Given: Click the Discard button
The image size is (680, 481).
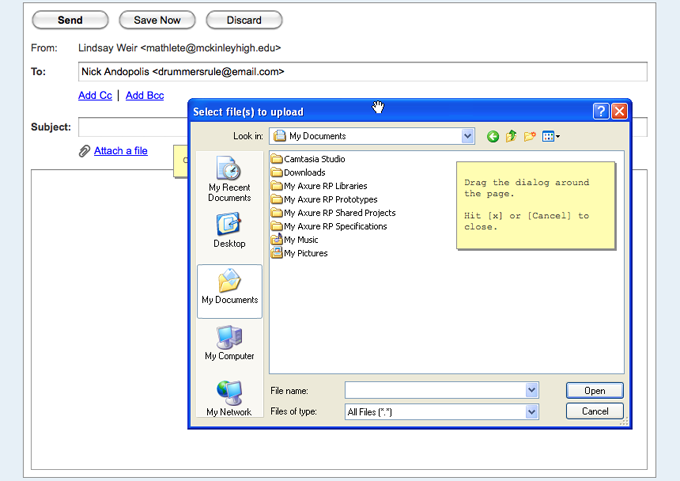Looking at the screenshot, I should [244, 20].
